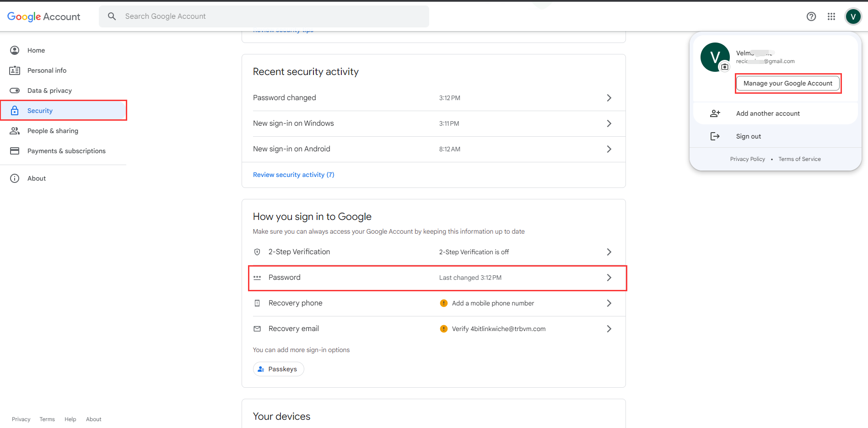Open the Recovery email row chevron
Viewport: 868px width, 428px height.
pos(609,329)
